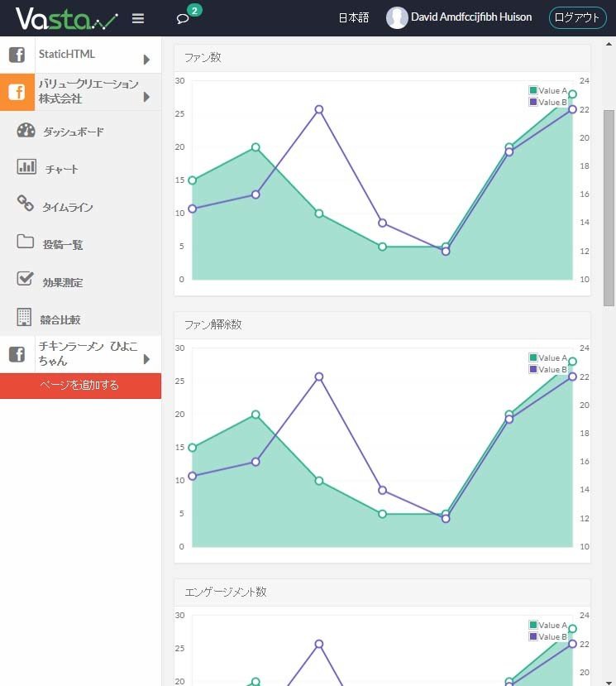The height and width of the screenshot is (686, 616).
Task: Open the ダッシュボード menu item
Action: click(x=74, y=132)
